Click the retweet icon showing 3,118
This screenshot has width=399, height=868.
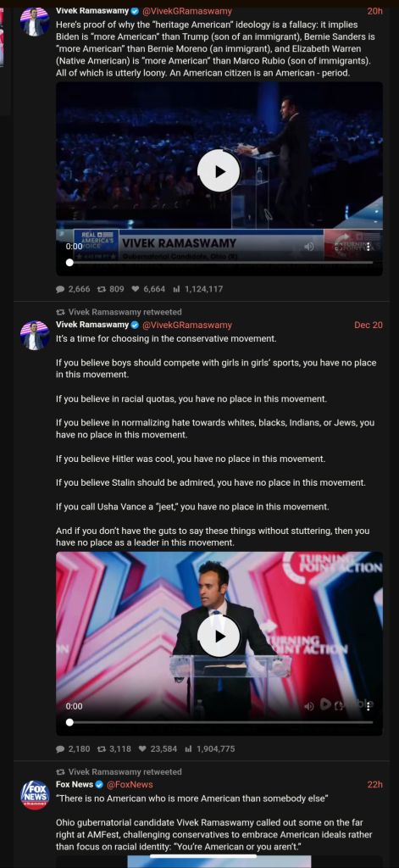[102, 748]
